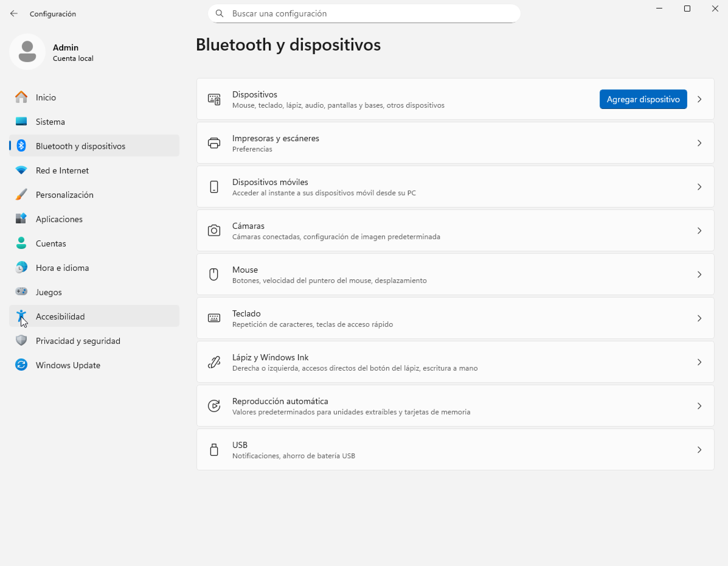
Task: Click the Inicio house icon
Action: [21, 97]
